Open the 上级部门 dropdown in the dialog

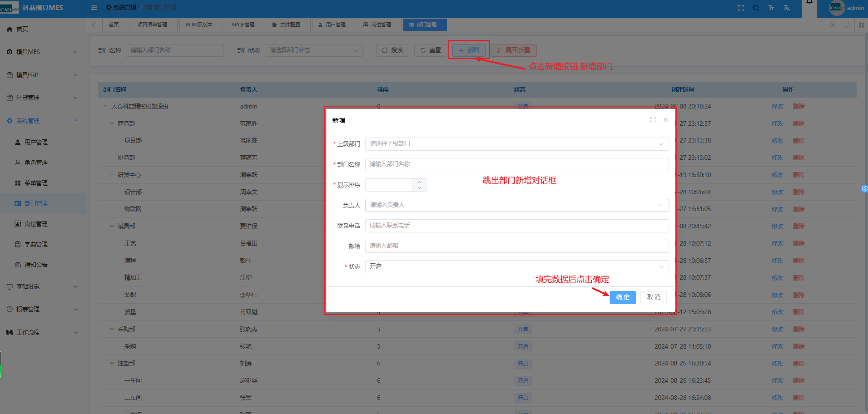click(x=517, y=144)
